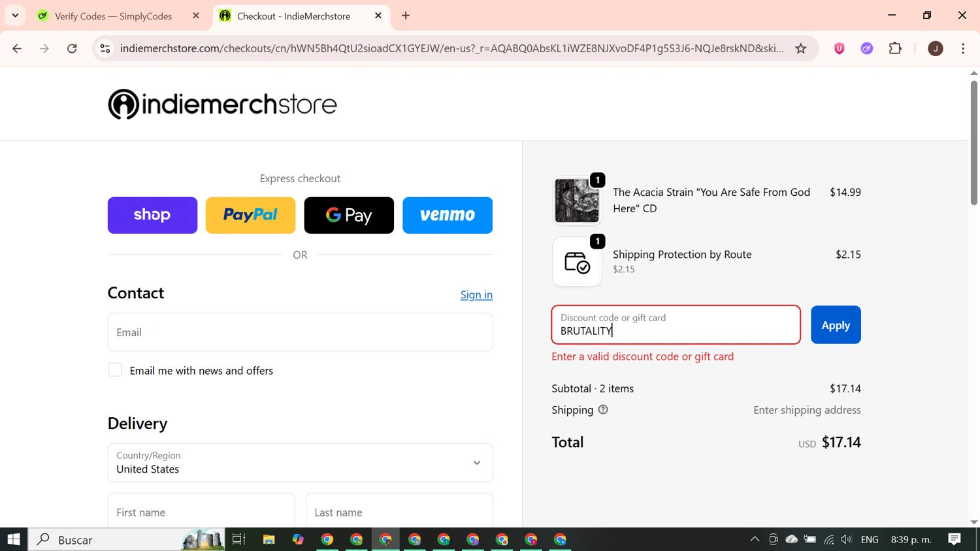Click the scrollbar down arrow
This screenshot has height=551, width=980.
point(973,522)
